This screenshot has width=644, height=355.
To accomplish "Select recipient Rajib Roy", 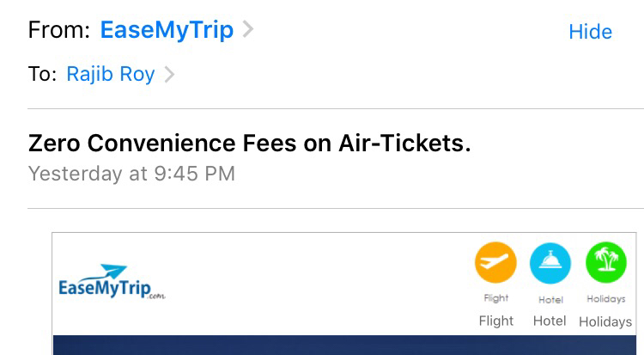I will tap(111, 75).
